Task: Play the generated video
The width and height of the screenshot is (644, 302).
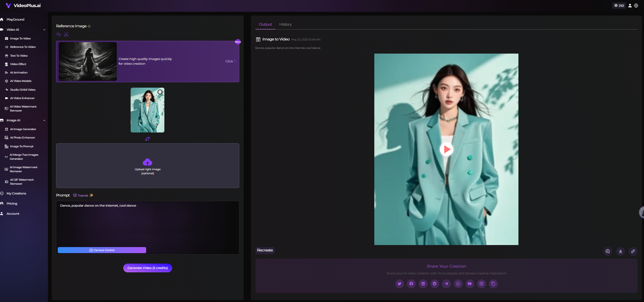Action: click(447, 149)
